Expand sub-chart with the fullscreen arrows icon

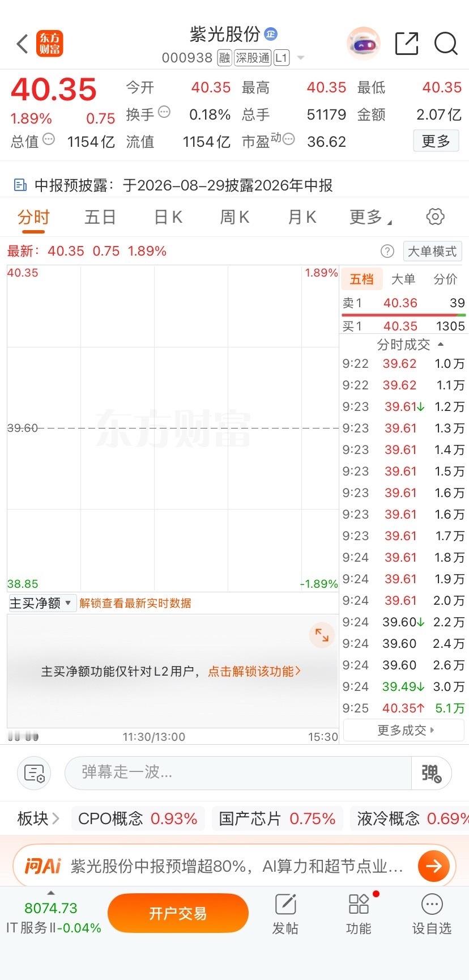(x=322, y=635)
